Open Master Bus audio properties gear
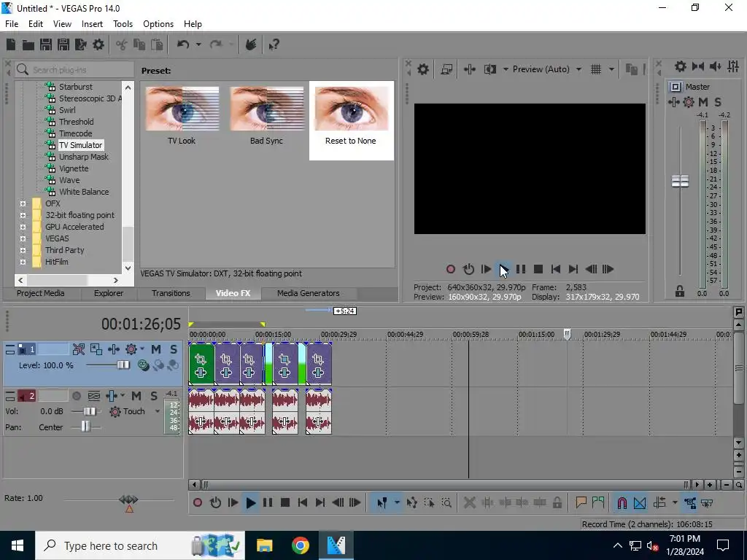This screenshot has height=560, width=747. (x=681, y=66)
